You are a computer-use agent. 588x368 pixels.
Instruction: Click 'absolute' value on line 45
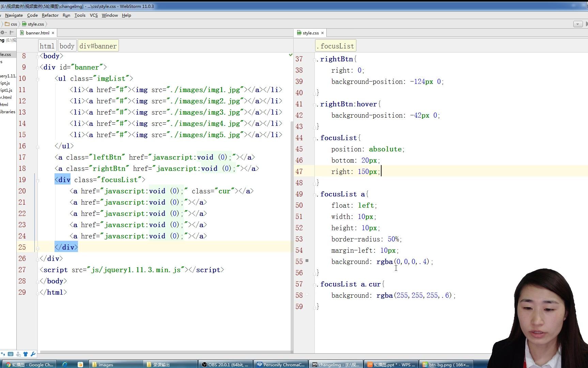[385, 149]
